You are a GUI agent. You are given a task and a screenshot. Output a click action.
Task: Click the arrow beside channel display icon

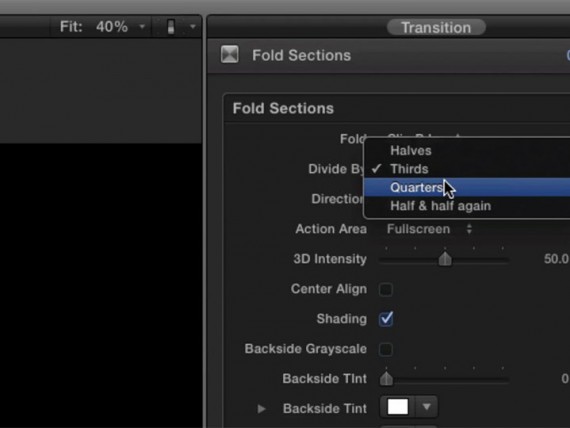(x=192, y=27)
